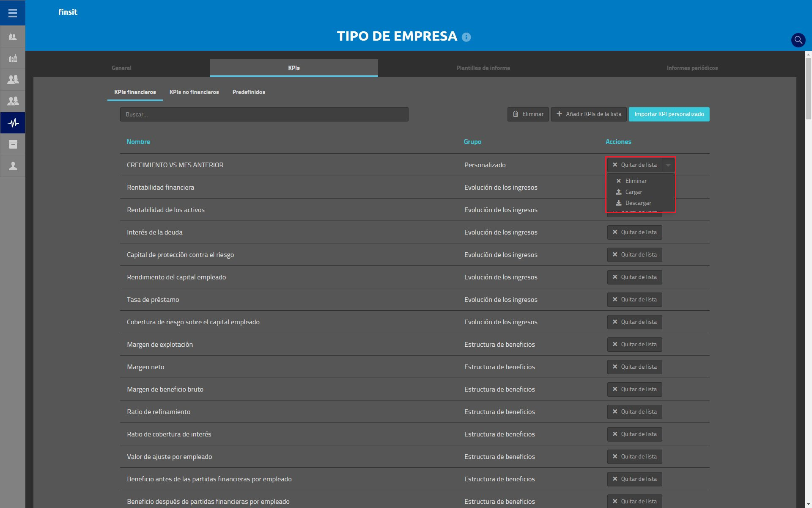
Task: Click the magnifier search icon top right
Action: (x=798, y=40)
